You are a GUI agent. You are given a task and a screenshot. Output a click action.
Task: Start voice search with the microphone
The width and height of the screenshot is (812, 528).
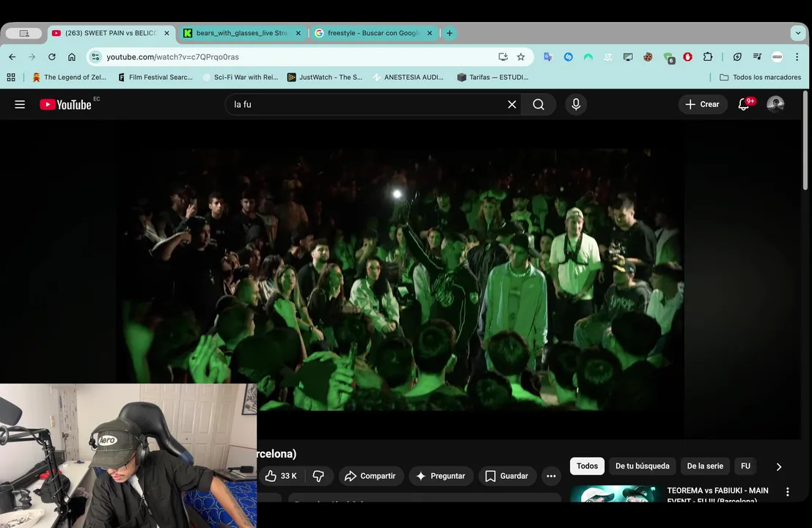576,105
